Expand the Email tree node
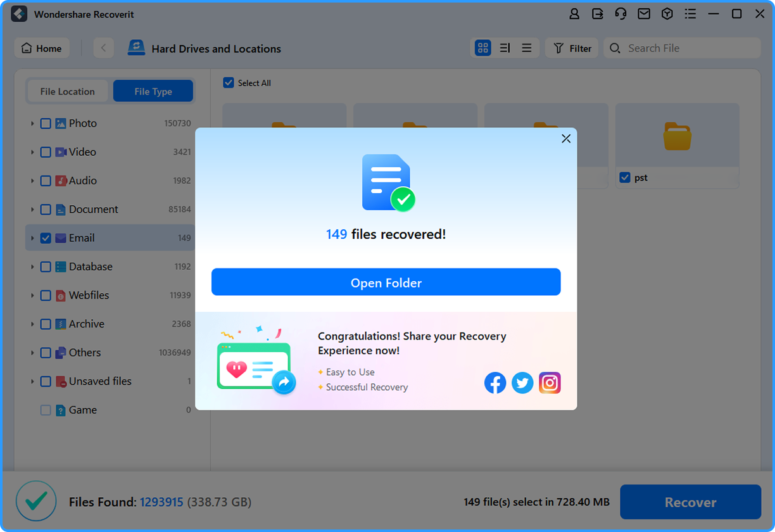 click(32, 238)
